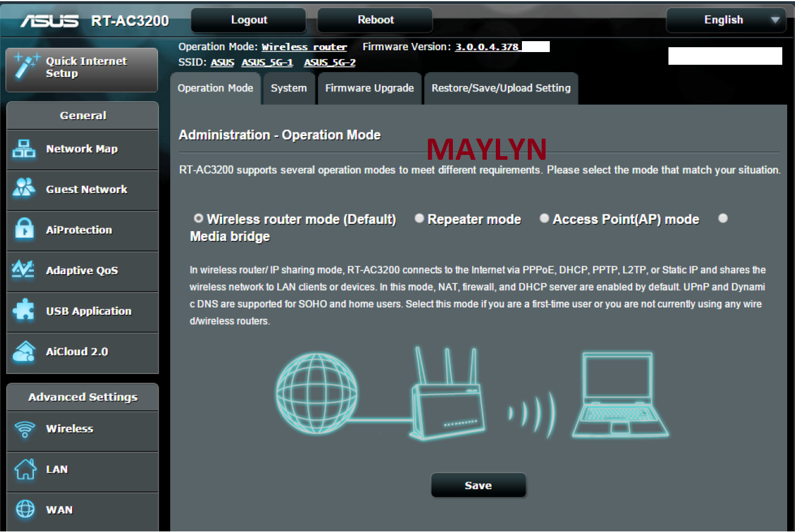Click the LAN house icon
The image size is (795, 532).
click(24, 470)
